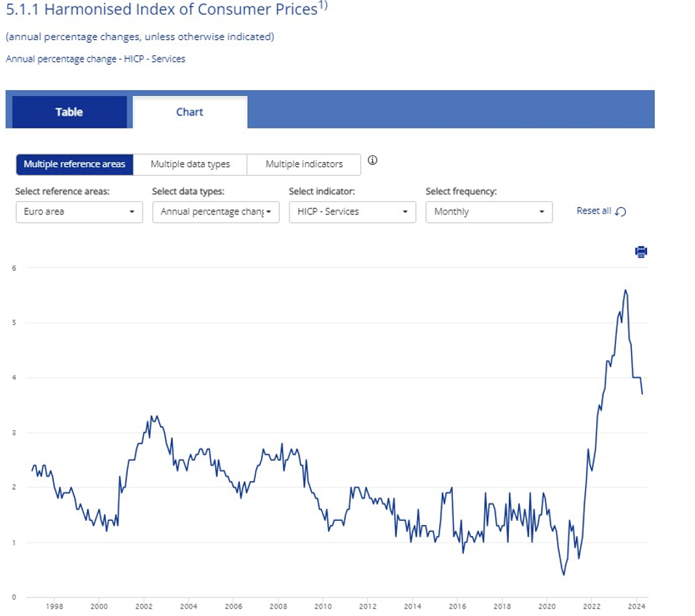Click the 2020 label on the x-axis
This screenshot has height=616, width=695.
coord(547,607)
